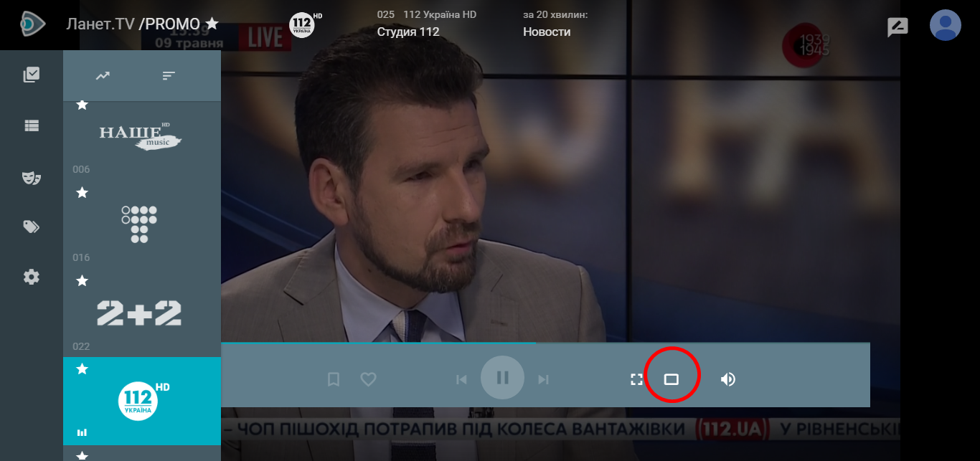Viewport: 980px width, 461px height.
Task: Open the genres theater masks icon
Action: pos(32,177)
